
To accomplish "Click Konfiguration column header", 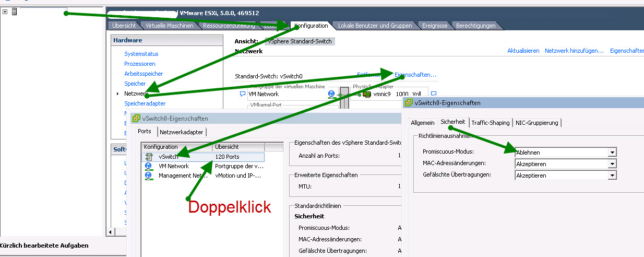I will point(177,147).
